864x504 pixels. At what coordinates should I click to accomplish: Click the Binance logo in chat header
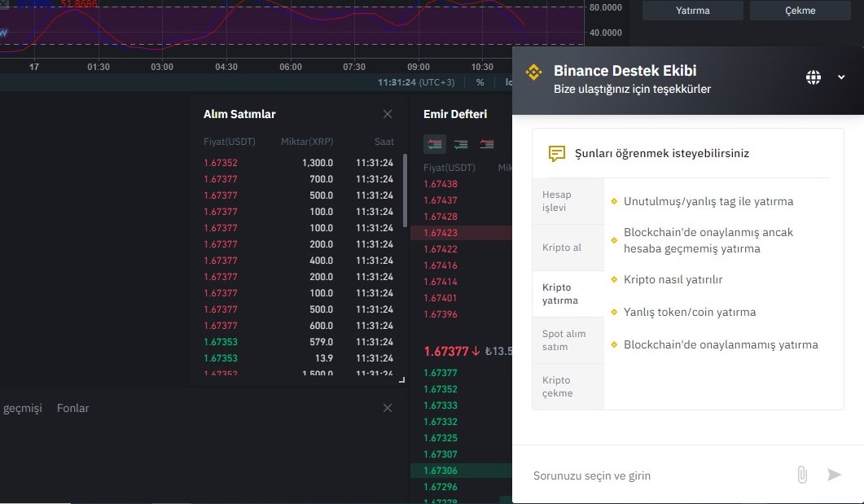[x=533, y=72]
